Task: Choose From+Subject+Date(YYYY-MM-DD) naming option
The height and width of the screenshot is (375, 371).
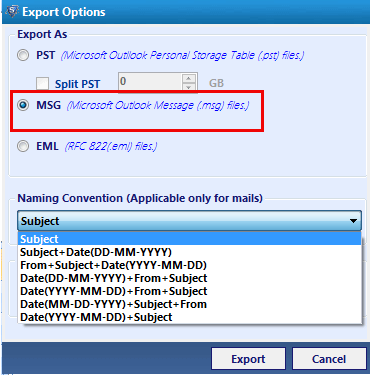Action: (190, 265)
